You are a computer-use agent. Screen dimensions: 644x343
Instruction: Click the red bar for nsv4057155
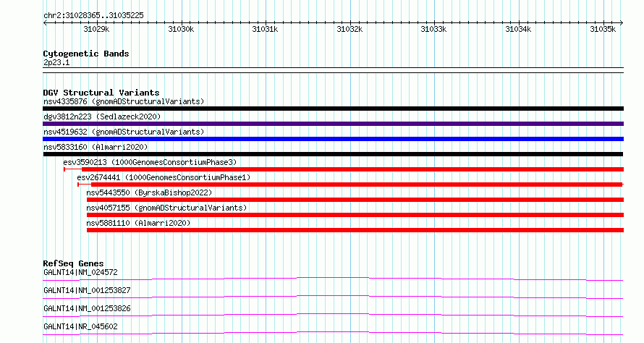(x=355, y=215)
